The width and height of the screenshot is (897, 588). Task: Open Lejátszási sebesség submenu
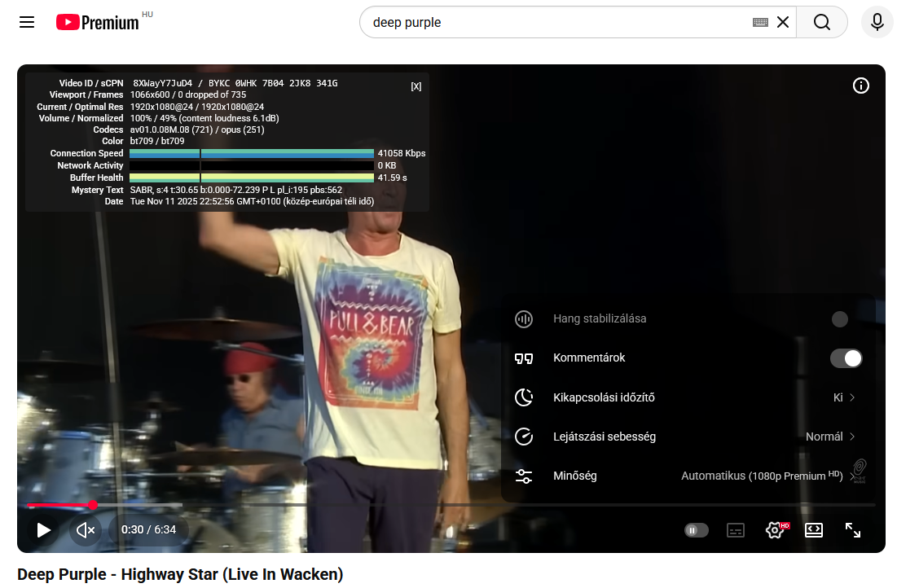coord(688,437)
